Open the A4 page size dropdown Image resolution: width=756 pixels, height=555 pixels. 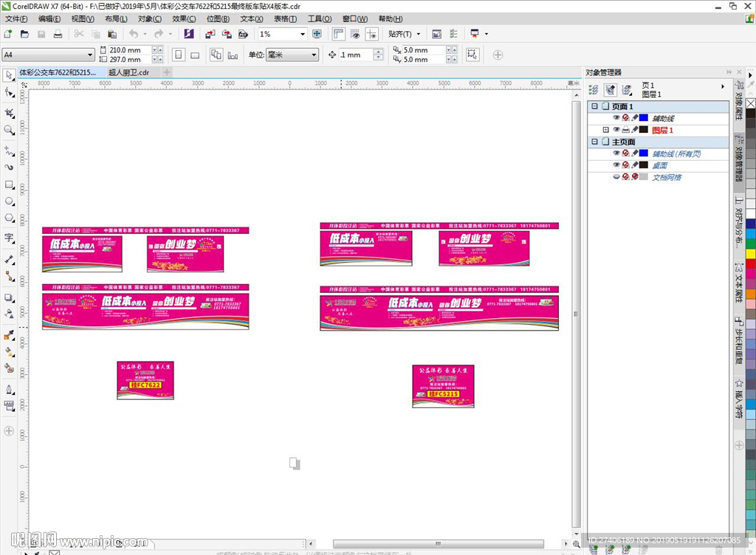coord(89,55)
